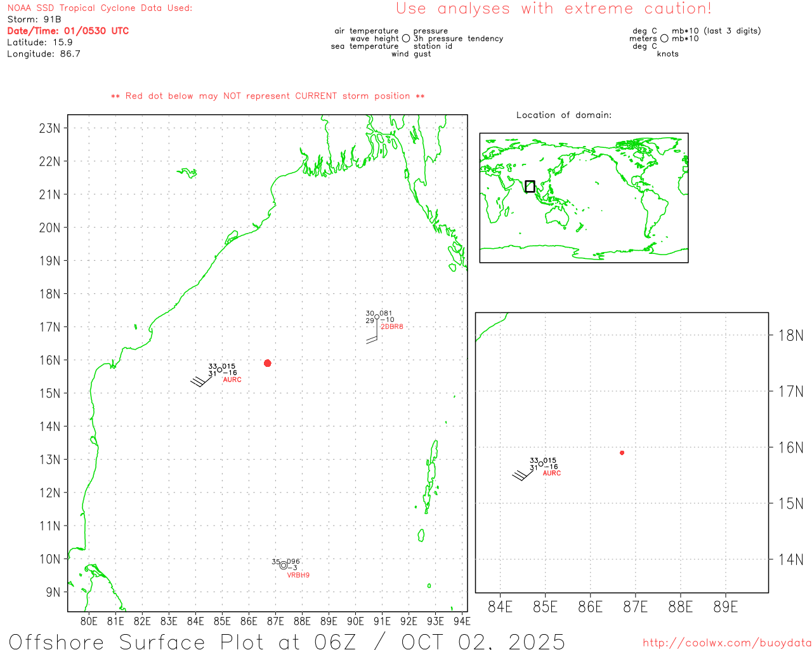Screen dimensions: 812x650
Task: Click the legend station circle near pressure label
Action: click(406, 39)
